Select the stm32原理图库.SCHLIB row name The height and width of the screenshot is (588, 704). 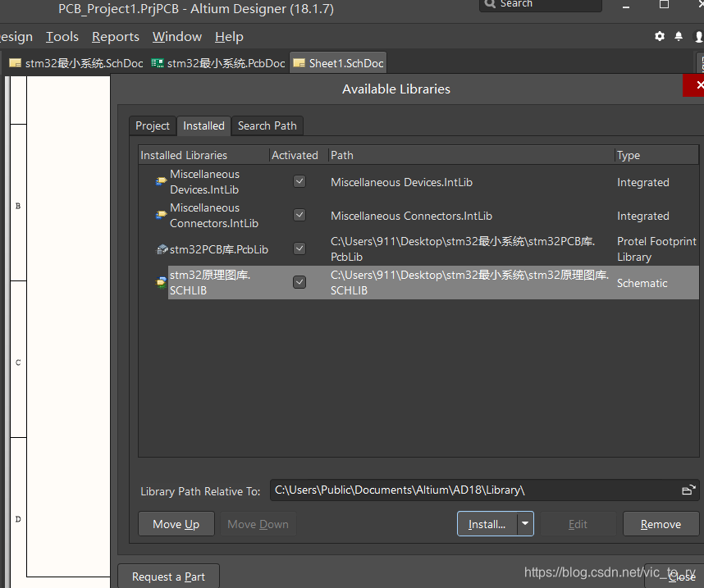(x=210, y=283)
